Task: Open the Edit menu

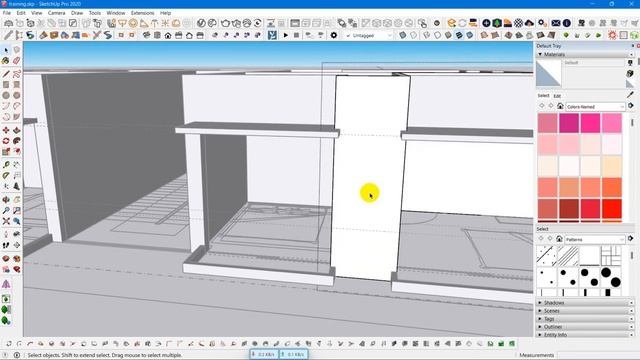Action: point(21,13)
